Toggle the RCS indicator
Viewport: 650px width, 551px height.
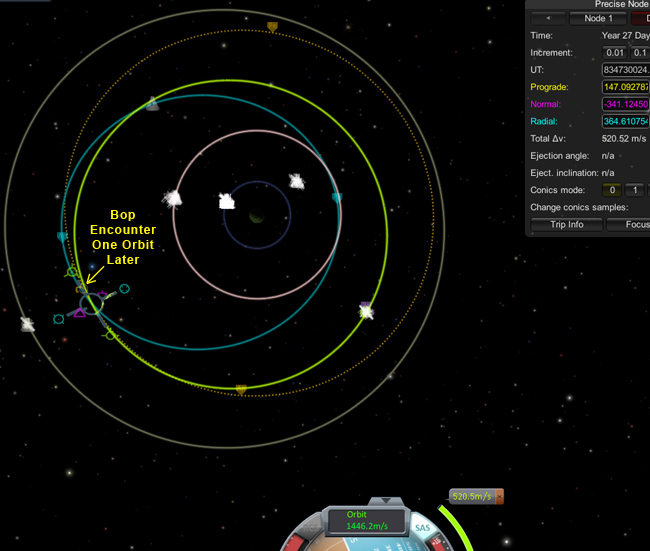pyautogui.click(x=313, y=528)
